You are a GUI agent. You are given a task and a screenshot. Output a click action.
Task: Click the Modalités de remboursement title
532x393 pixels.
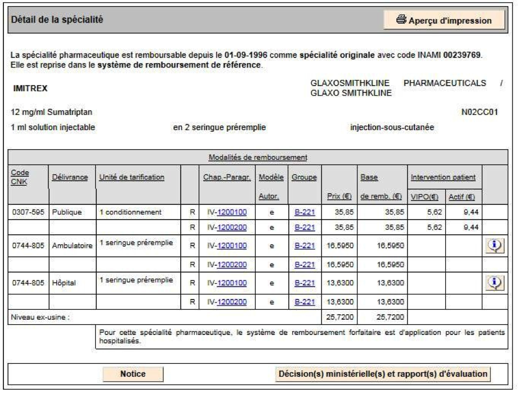tap(258, 158)
